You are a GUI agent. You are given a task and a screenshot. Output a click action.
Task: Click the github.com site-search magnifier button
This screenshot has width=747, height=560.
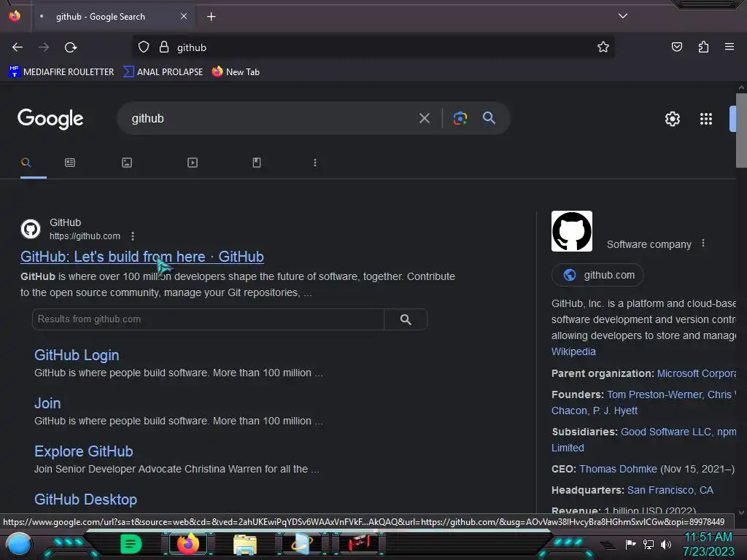406,319
